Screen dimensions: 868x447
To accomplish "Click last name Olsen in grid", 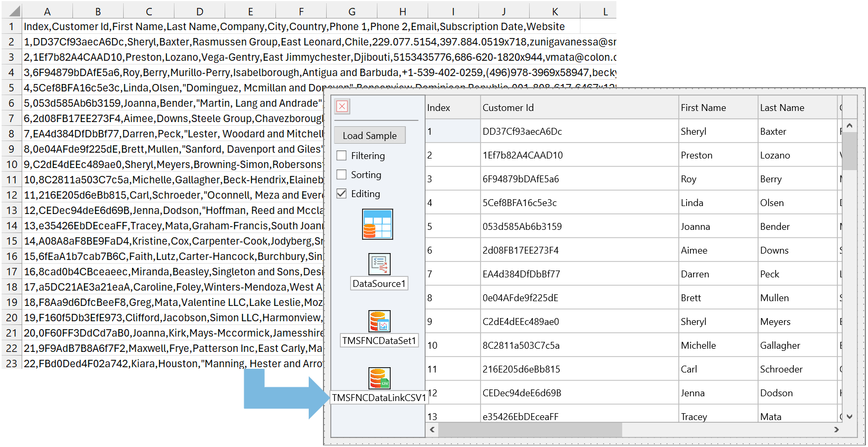I will [797, 202].
